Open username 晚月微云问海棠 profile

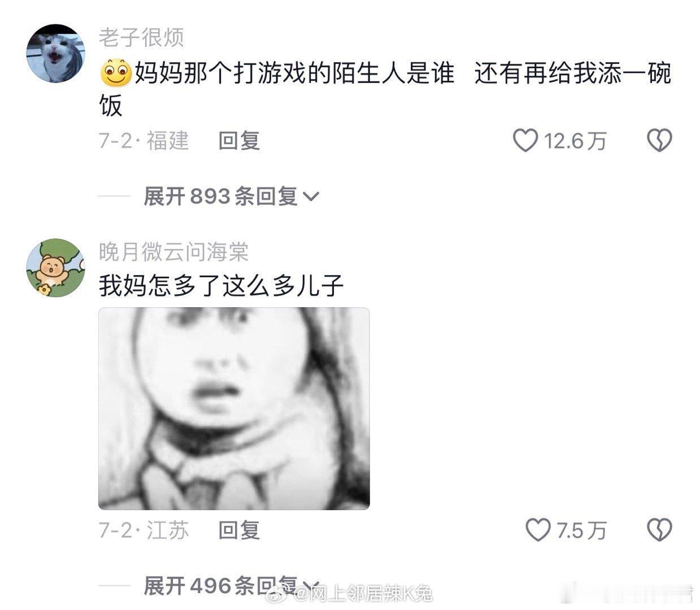(x=173, y=252)
